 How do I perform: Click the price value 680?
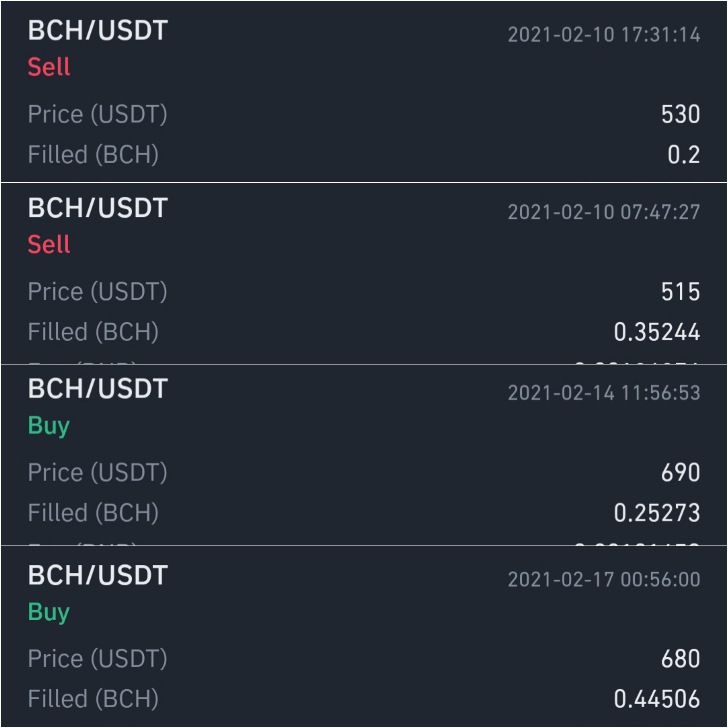point(680,658)
